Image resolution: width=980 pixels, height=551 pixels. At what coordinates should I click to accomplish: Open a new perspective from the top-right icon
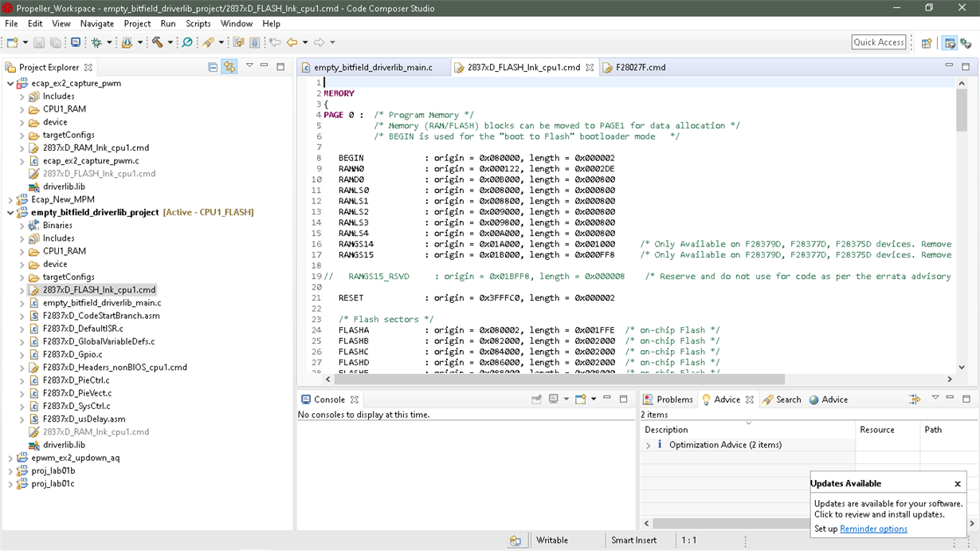point(927,43)
